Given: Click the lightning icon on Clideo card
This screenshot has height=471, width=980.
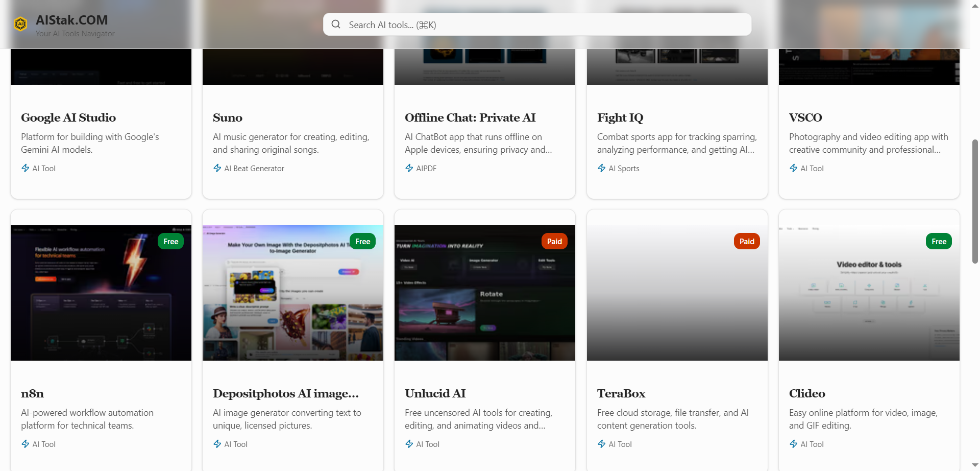Looking at the screenshot, I should click(794, 444).
